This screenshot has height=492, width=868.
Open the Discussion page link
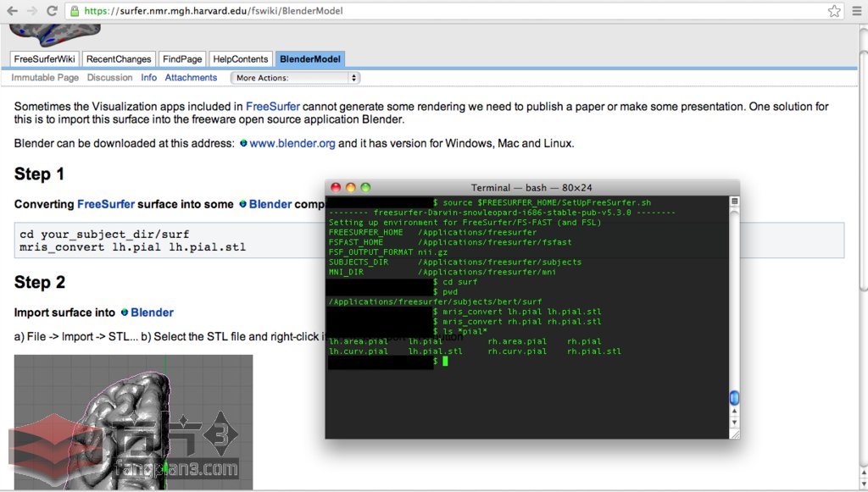click(x=109, y=77)
